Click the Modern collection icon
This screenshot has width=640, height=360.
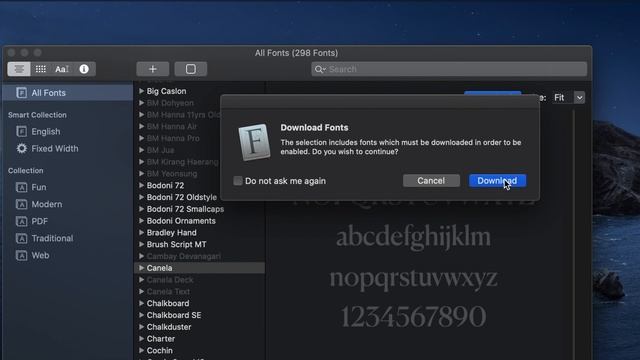21,204
